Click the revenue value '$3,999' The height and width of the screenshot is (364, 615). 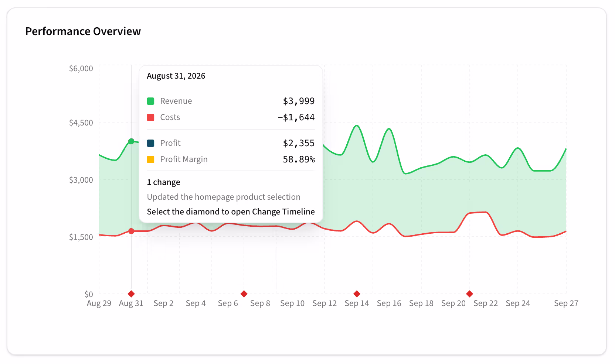coord(299,101)
